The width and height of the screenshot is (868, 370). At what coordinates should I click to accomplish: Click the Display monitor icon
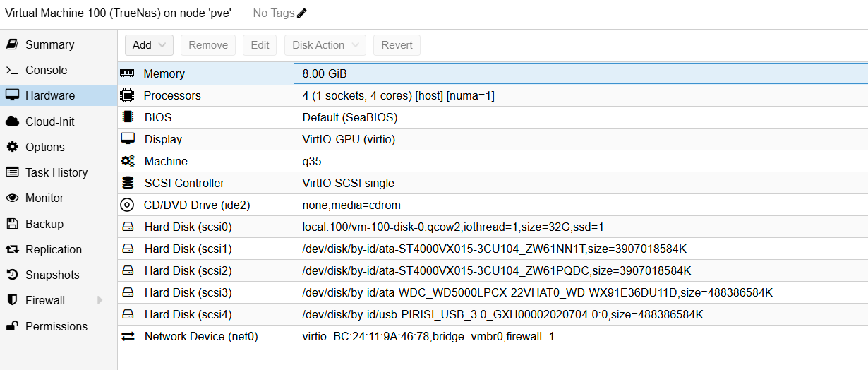[x=127, y=139]
